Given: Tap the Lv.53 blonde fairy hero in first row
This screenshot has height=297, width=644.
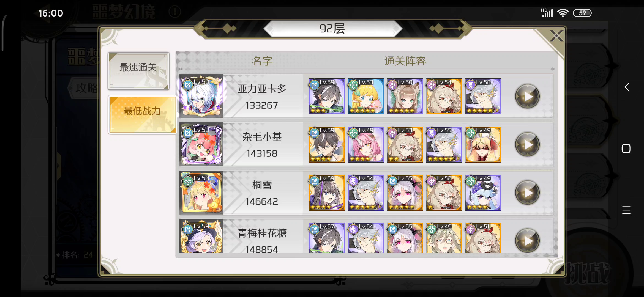Looking at the screenshot, I should 366,96.
